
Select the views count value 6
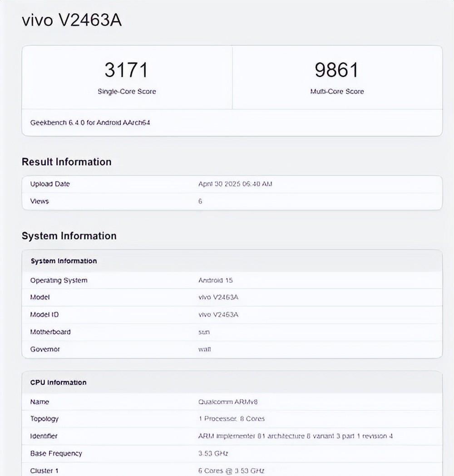coord(200,201)
